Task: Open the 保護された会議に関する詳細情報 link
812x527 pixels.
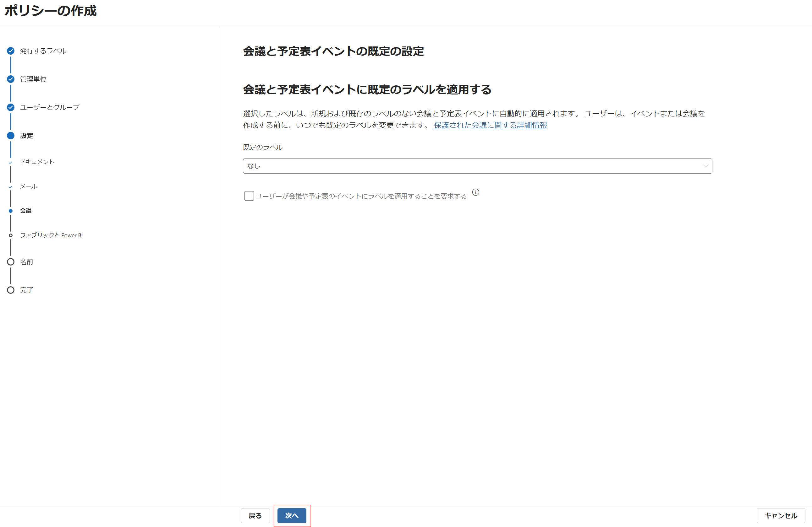Action: [x=490, y=126]
